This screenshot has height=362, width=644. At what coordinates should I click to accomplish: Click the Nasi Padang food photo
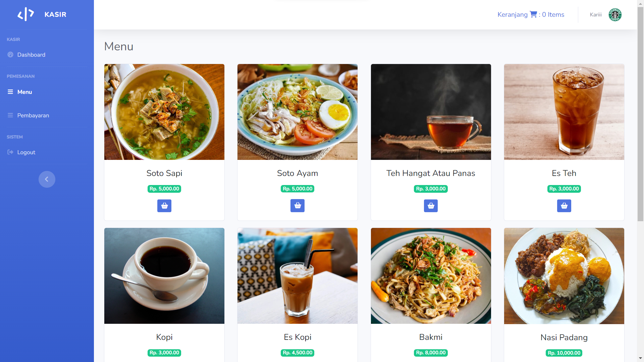[x=564, y=276]
